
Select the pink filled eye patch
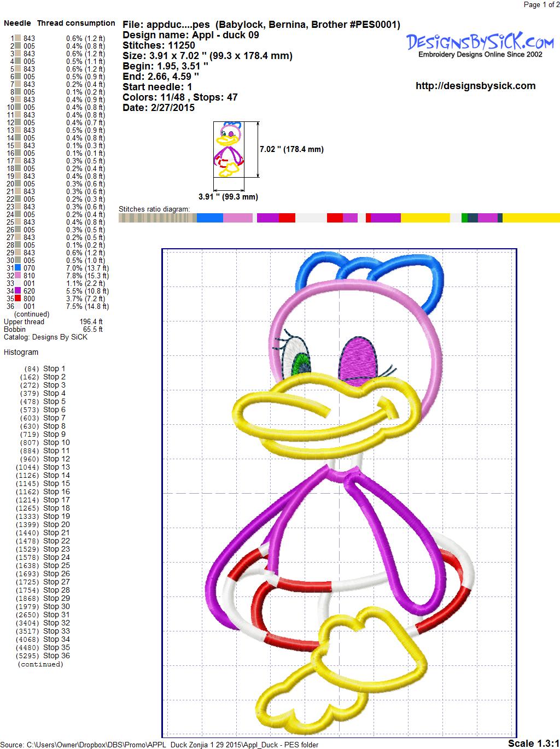[358, 360]
